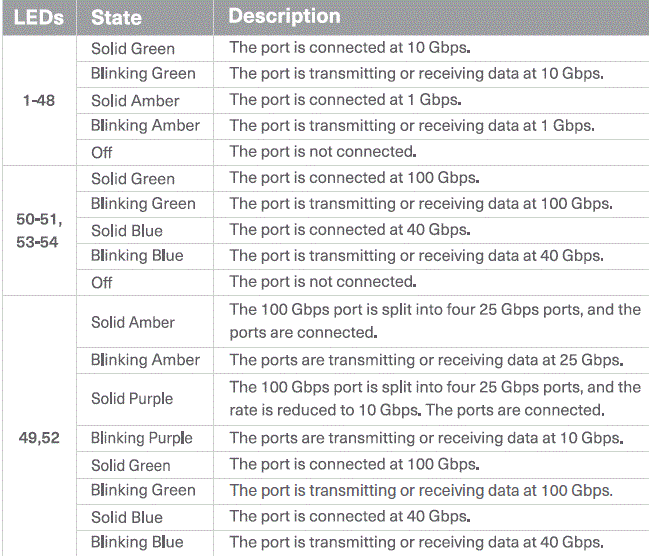Click Off state in the 50-51, 53-54 group

[102, 282]
